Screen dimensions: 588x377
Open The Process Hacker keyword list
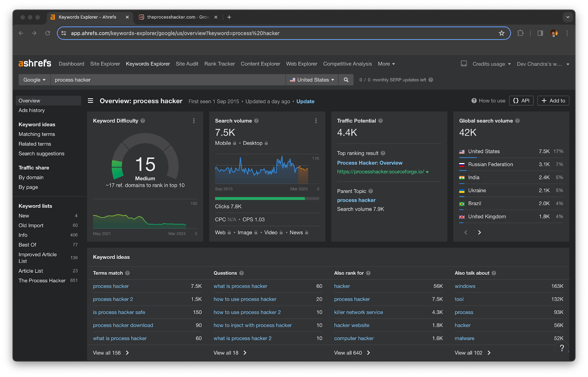coord(48,281)
